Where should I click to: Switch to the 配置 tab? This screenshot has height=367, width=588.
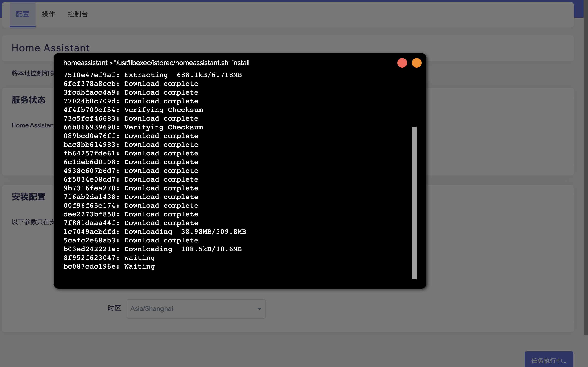click(23, 14)
